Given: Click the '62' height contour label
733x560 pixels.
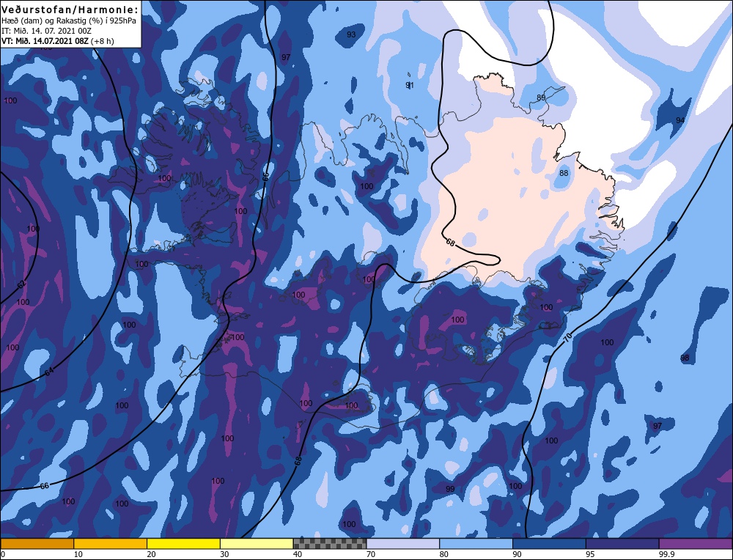Looking at the screenshot, I should click(x=21, y=284).
